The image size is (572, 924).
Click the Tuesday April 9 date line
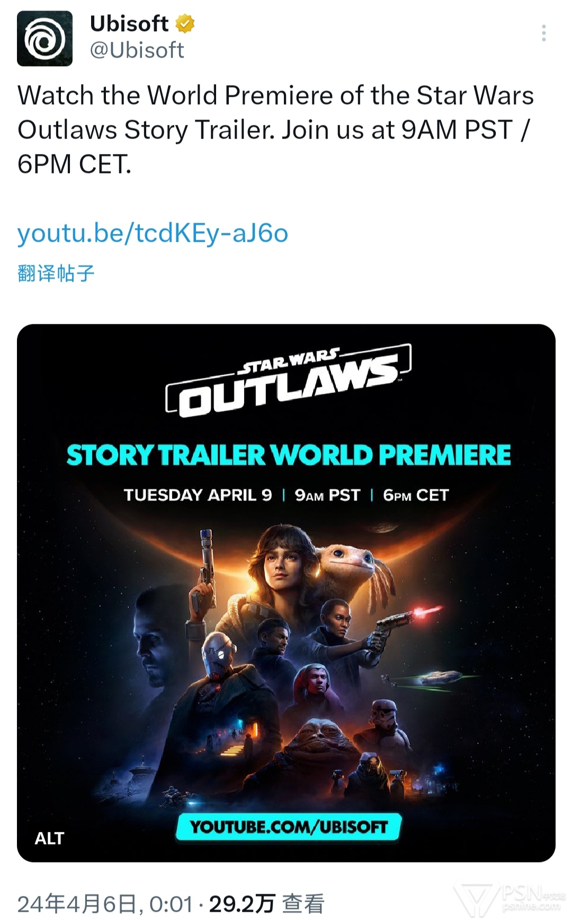tap(286, 495)
